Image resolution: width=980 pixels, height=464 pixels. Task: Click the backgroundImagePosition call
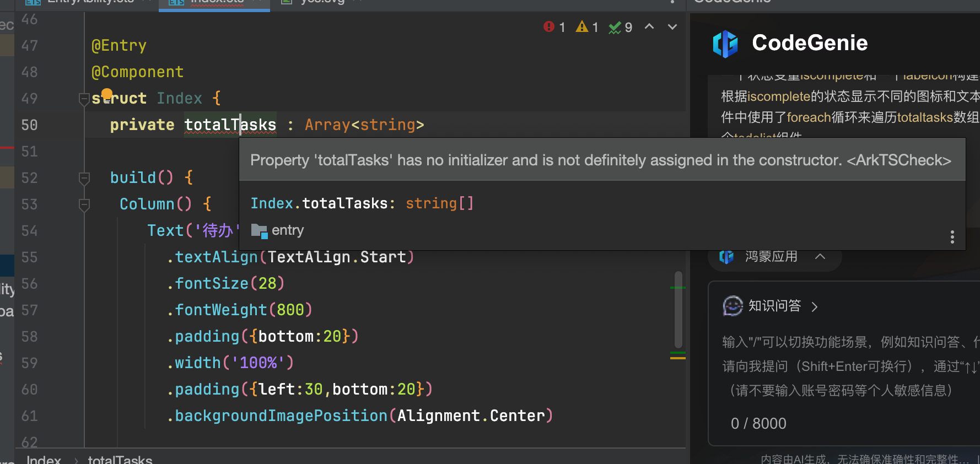pyautogui.click(x=360, y=416)
